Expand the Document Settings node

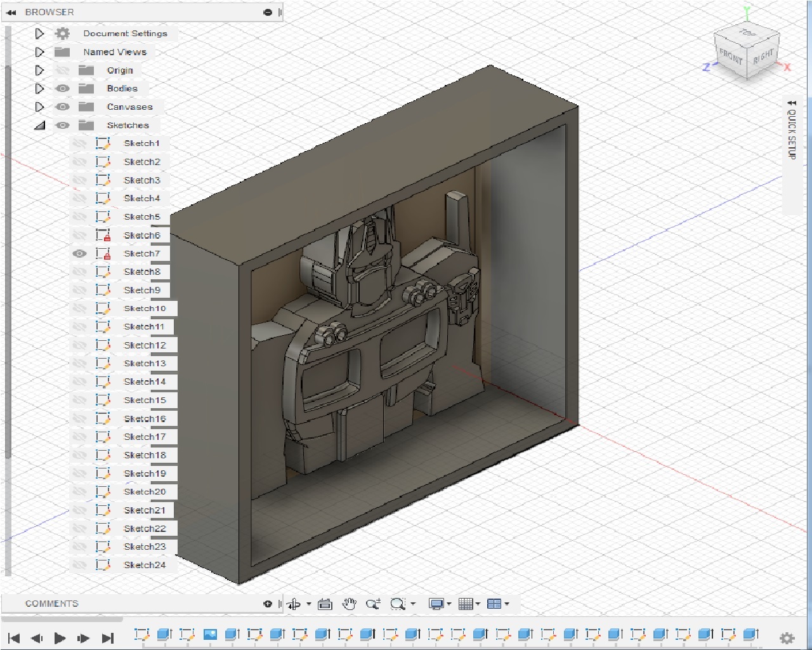pyautogui.click(x=39, y=34)
